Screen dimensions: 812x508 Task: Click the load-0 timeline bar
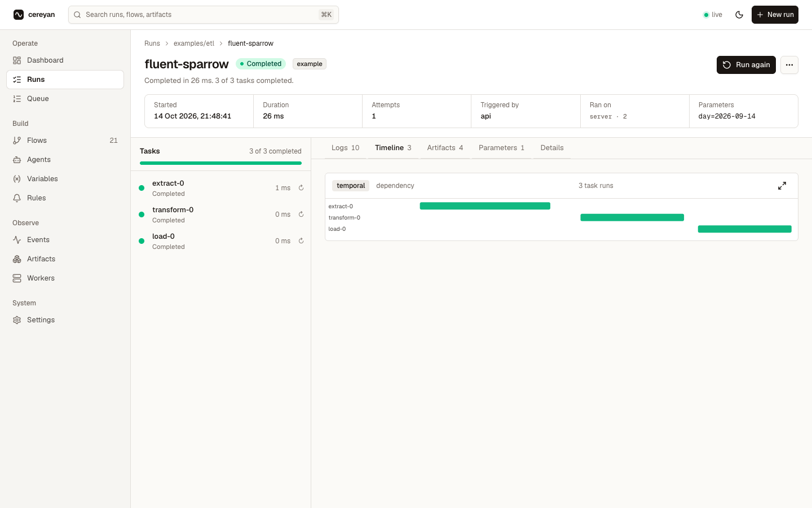(x=745, y=229)
